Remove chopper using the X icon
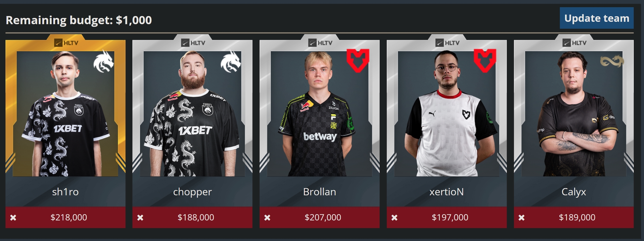Viewport: 644px width, 241px height. tap(140, 218)
